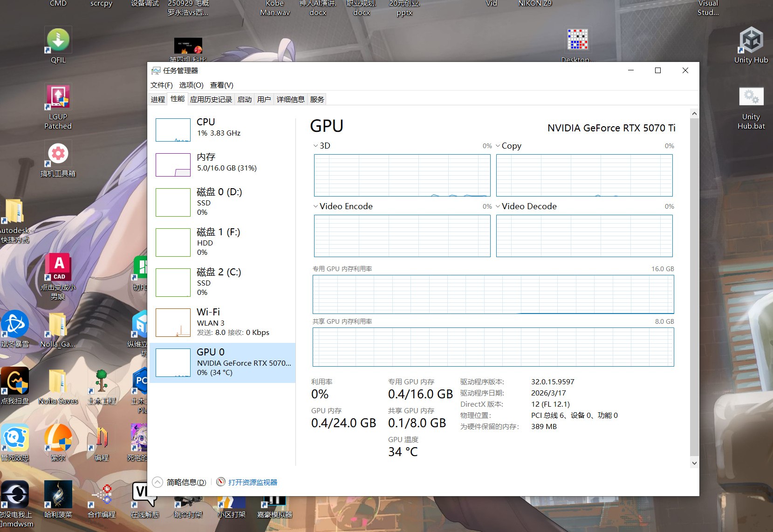
Task: Click the 简略信息(D) button
Action: [x=186, y=482]
